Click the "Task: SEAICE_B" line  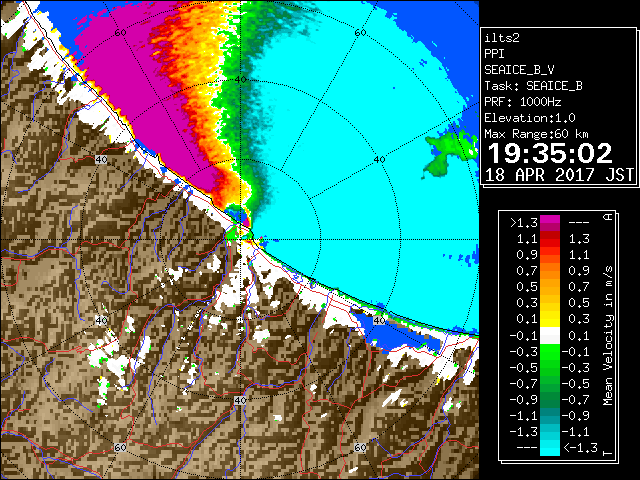pyautogui.click(x=533, y=86)
